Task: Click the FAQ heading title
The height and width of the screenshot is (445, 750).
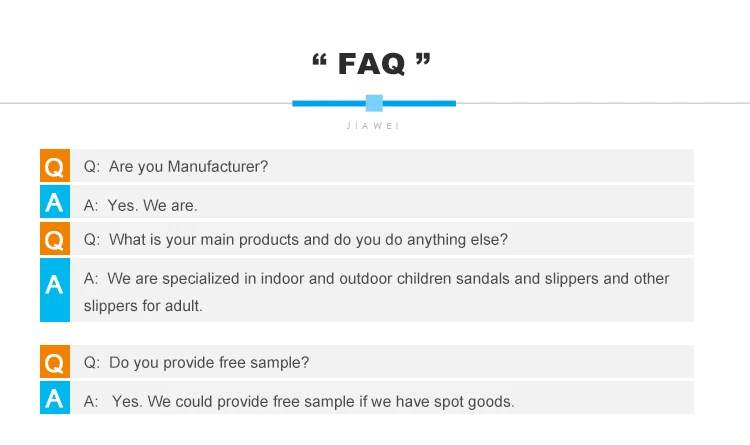Action: point(372,65)
